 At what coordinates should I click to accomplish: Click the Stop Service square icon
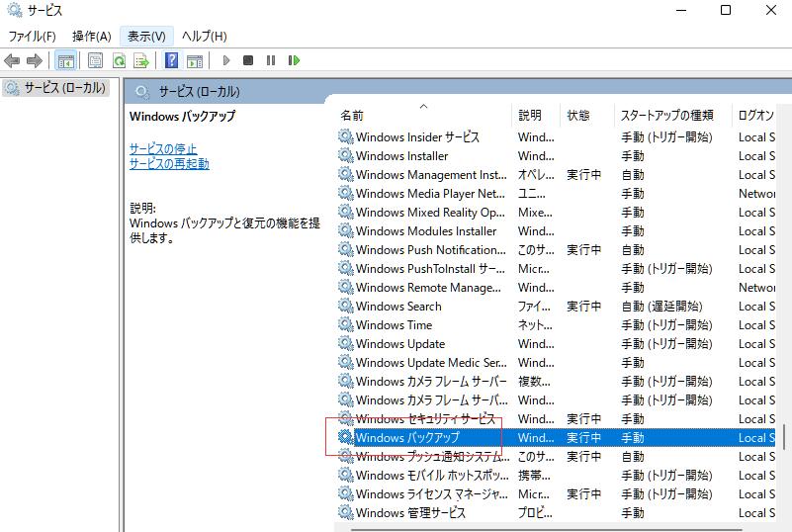(248, 60)
